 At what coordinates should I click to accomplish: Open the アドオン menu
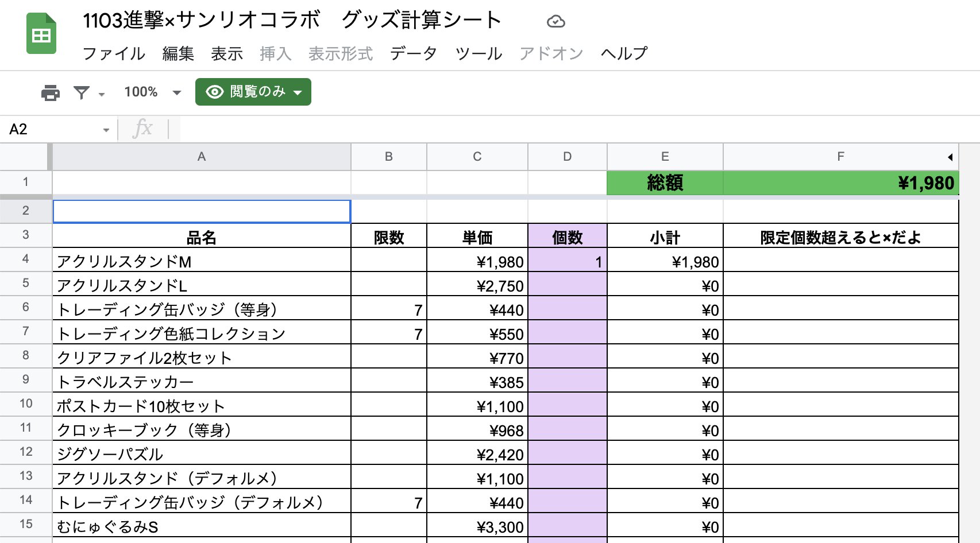[551, 53]
